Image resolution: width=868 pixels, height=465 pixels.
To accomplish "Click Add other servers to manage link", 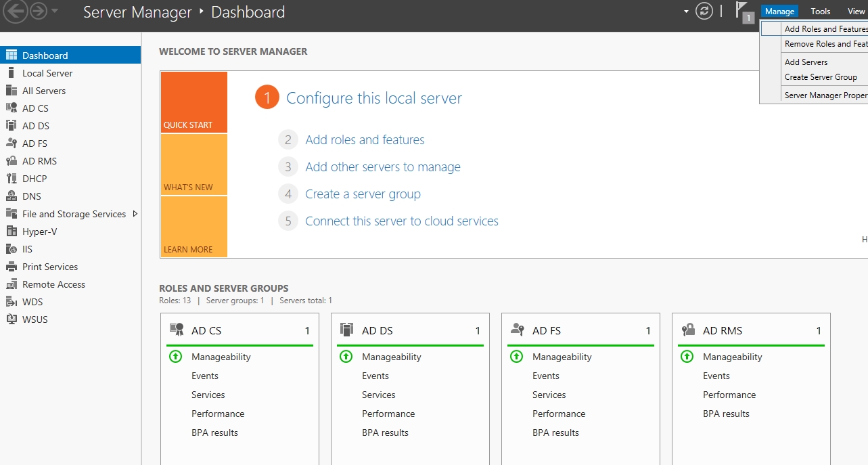I will pos(383,167).
